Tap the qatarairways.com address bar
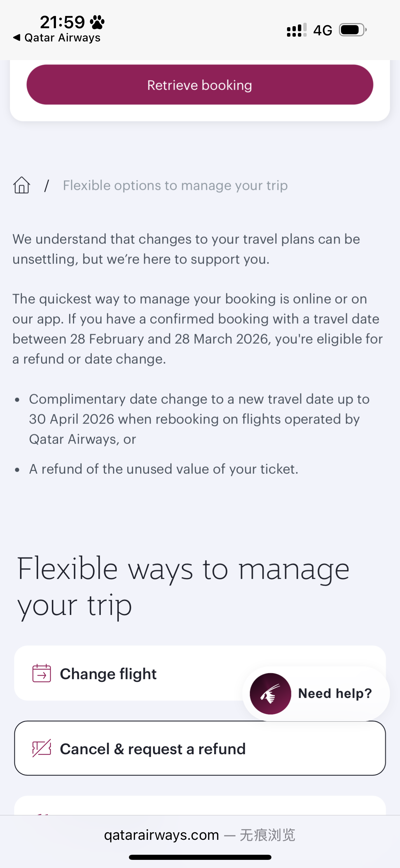 coord(200,835)
